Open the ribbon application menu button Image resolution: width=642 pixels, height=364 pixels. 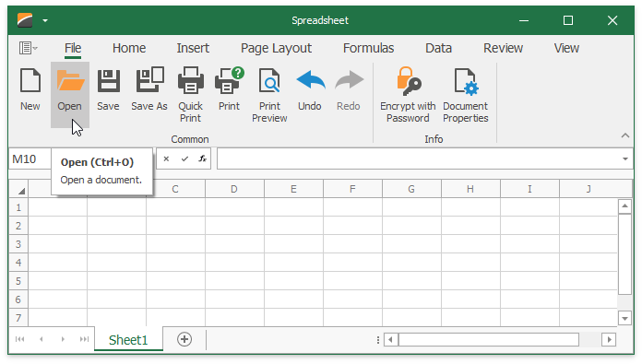tap(28, 48)
